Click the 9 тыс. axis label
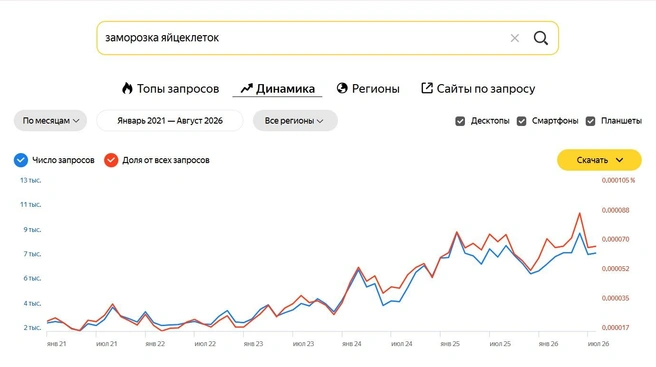Screen dimensions: 656x367 32,229
